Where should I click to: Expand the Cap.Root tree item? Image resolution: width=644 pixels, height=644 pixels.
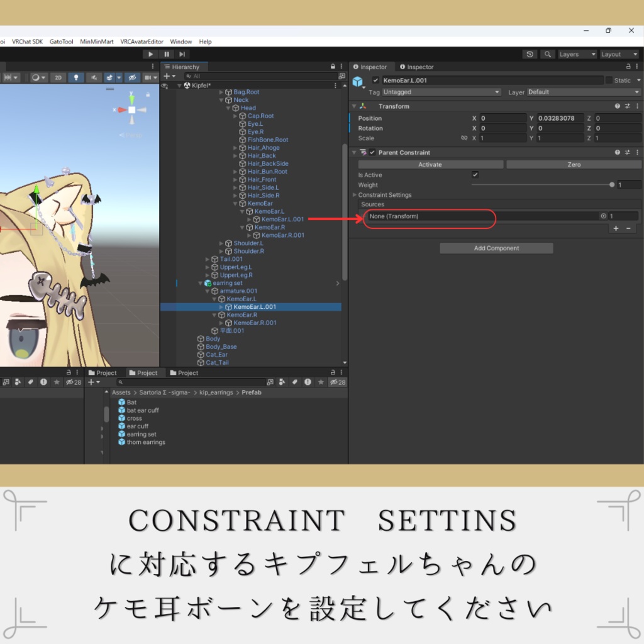click(x=235, y=116)
